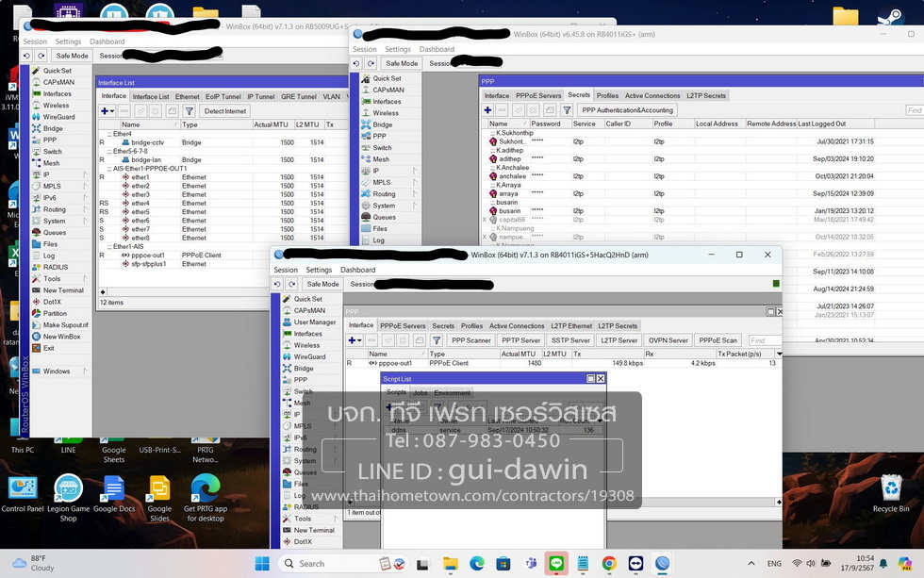924x578 pixels.
Task: Open the Dashboard menu in the RB4011 5HacQ2HnD WinBox
Action: click(357, 270)
